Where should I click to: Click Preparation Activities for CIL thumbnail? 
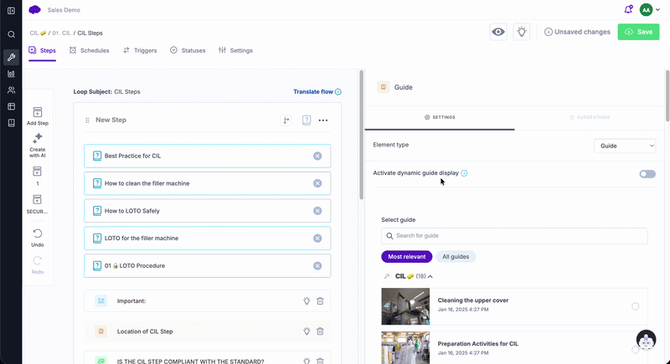pyautogui.click(x=406, y=348)
